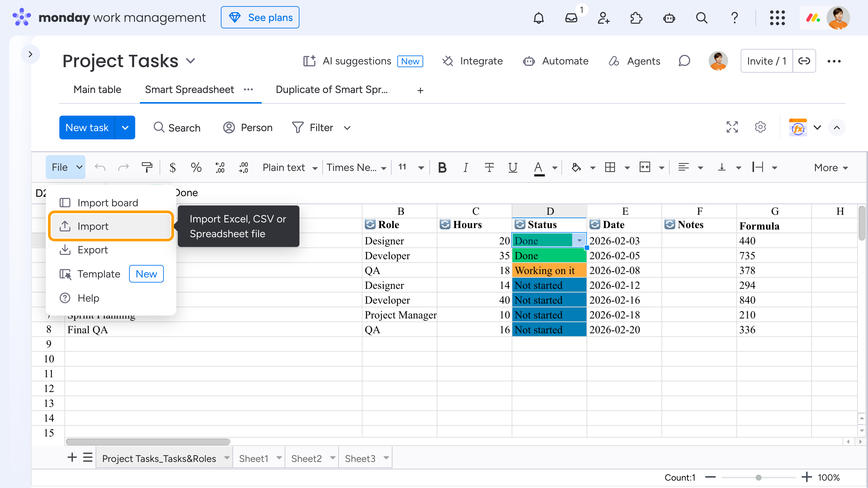Select the paint format tool
The width and height of the screenshot is (868, 488).
(x=147, y=167)
